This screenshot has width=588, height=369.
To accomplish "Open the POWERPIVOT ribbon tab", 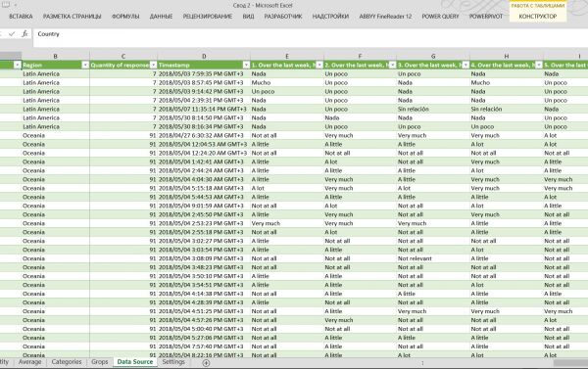I will (x=486, y=17).
